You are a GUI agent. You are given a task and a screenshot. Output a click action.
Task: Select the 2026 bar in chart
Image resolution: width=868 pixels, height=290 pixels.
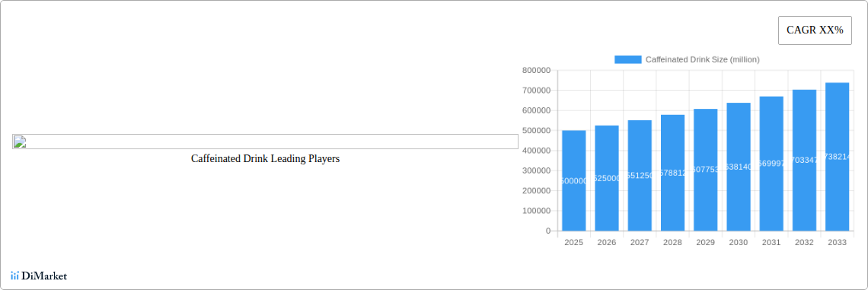pos(607,178)
